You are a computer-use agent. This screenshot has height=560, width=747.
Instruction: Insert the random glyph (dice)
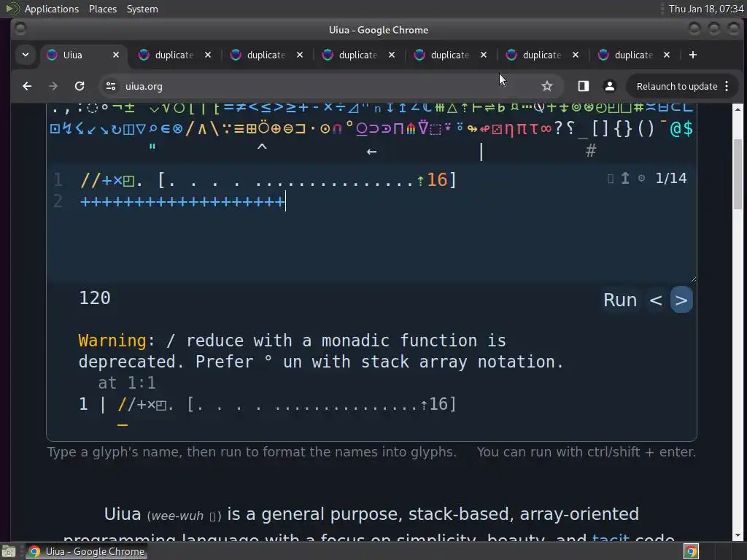pos(497,129)
